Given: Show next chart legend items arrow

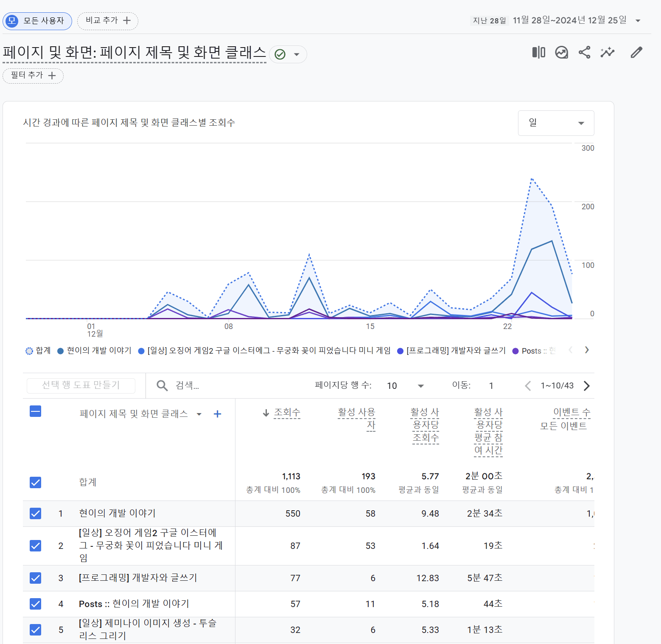Looking at the screenshot, I should [587, 350].
